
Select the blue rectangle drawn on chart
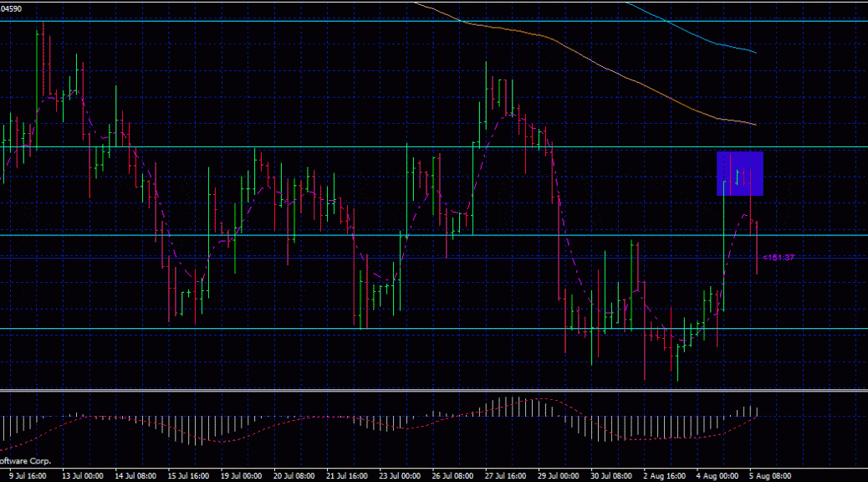(x=739, y=173)
